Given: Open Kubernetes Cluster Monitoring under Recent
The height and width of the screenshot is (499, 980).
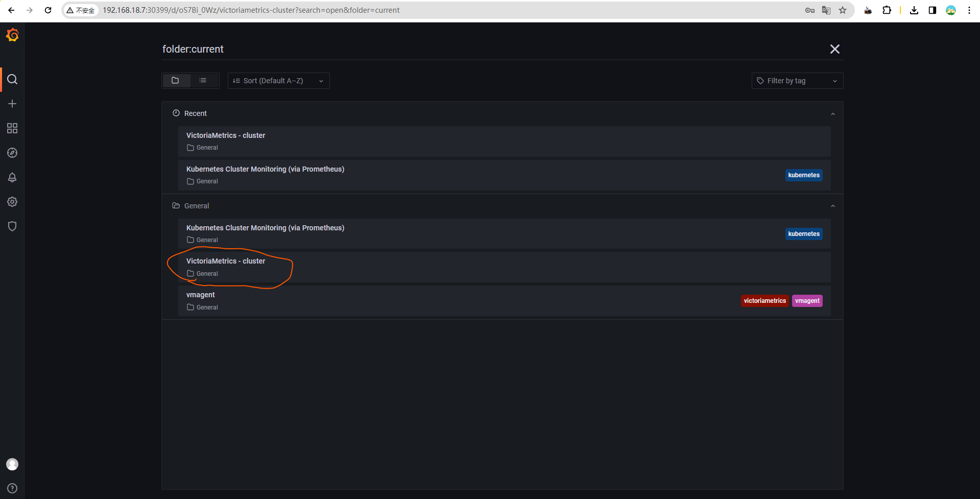Looking at the screenshot, I should pos(505,175).
